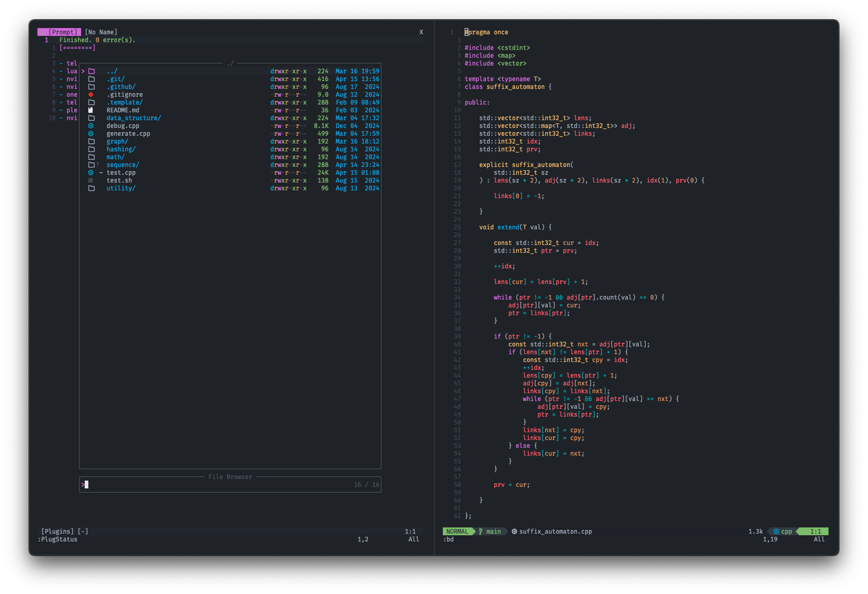Click the 1.3k file size indicator

tap(756, 532)
